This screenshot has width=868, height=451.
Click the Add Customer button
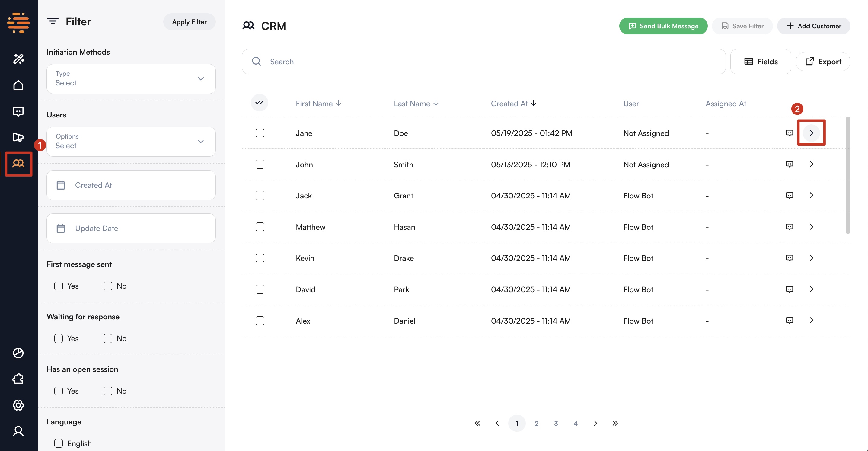[814, 26]
